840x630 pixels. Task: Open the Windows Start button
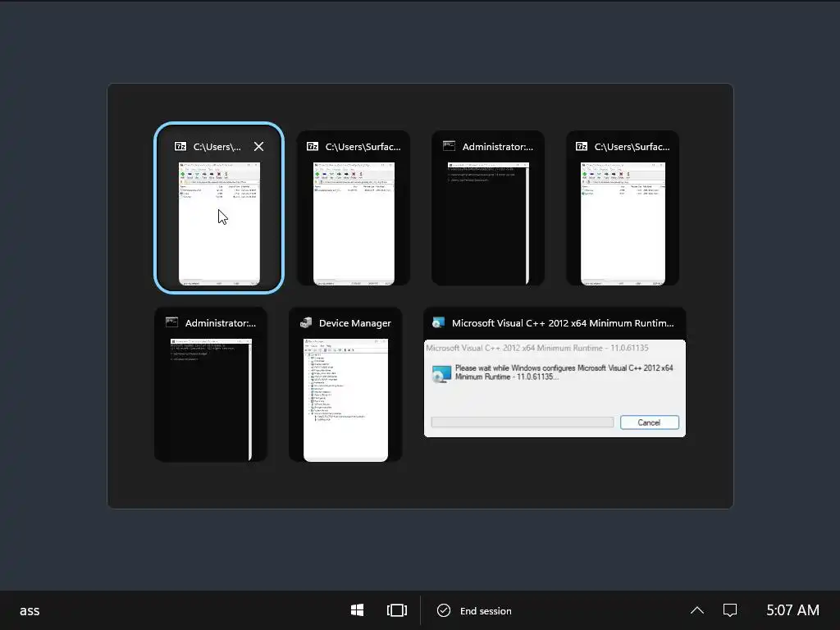click(x=358, y=610)
